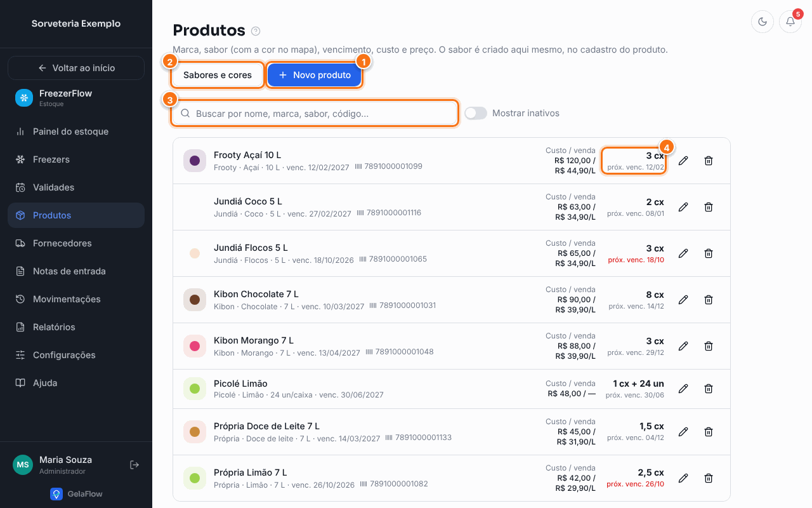
Task: Click the pink Kibon Morango color swatch
Action: [x=195, y=346]
